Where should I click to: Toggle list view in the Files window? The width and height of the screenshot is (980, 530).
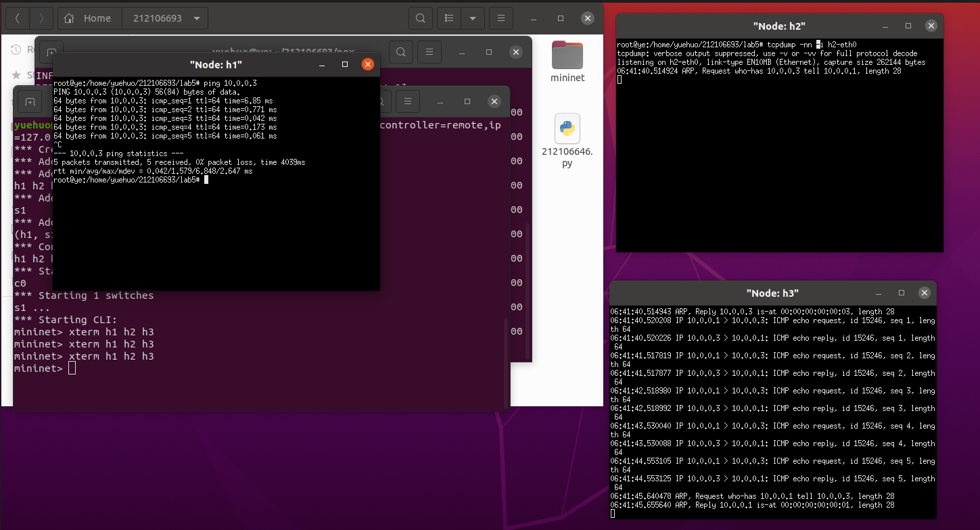click(x=449, y=18)
